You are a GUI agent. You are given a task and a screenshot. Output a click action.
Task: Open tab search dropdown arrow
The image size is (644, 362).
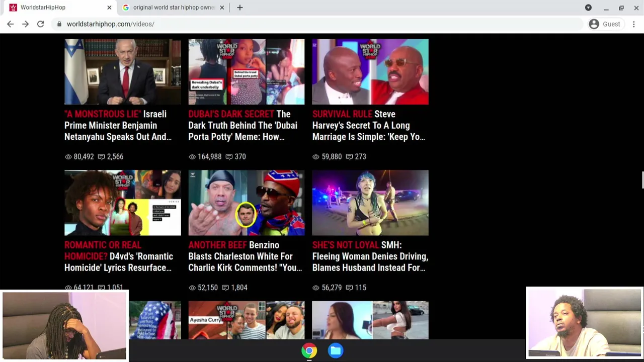click(588, 8)
